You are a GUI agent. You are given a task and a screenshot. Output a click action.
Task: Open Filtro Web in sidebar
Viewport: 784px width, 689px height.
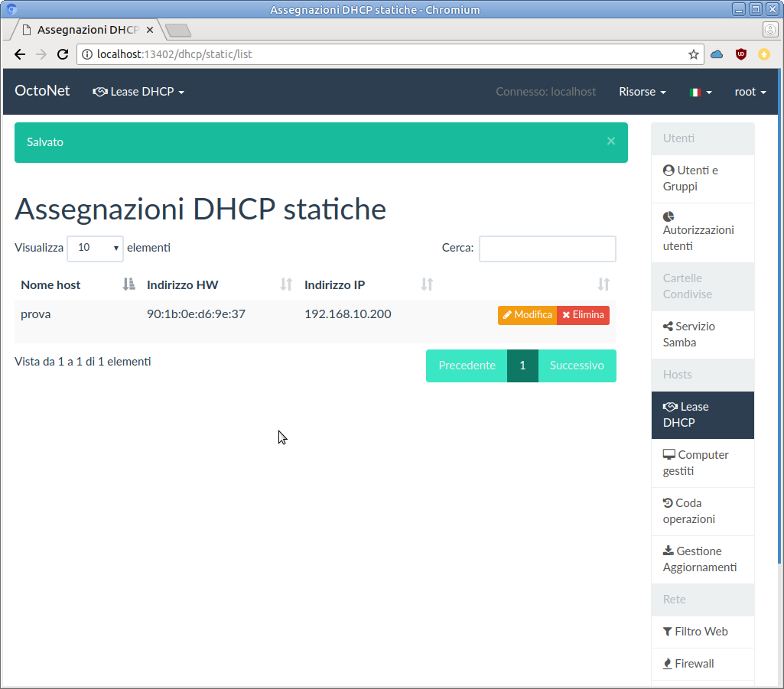pyautogui.click(x=702, y=632)
